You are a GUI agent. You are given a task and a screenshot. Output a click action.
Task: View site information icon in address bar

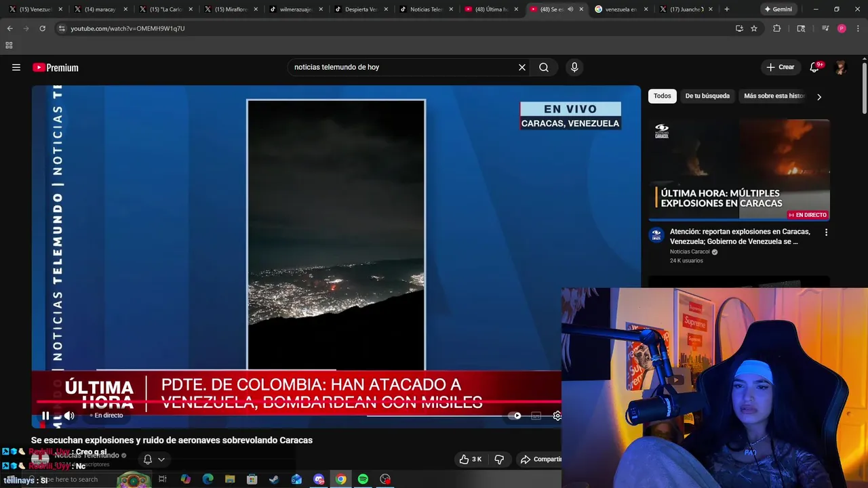[62, 28]
